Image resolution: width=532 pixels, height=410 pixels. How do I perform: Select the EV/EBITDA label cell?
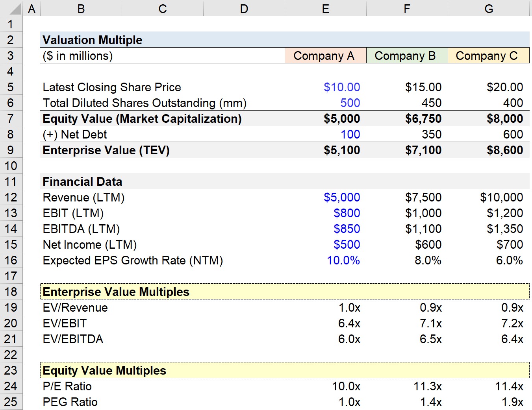(x=73, y=339)
